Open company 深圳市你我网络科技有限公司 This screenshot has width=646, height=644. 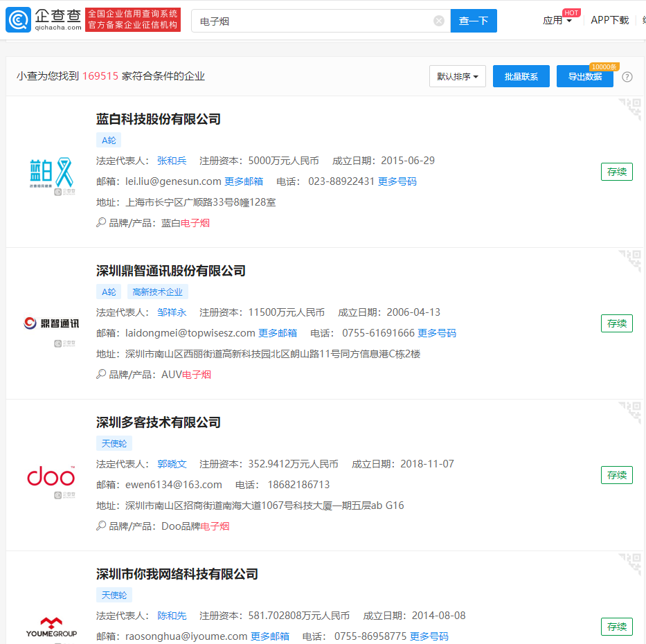(177, 574)
